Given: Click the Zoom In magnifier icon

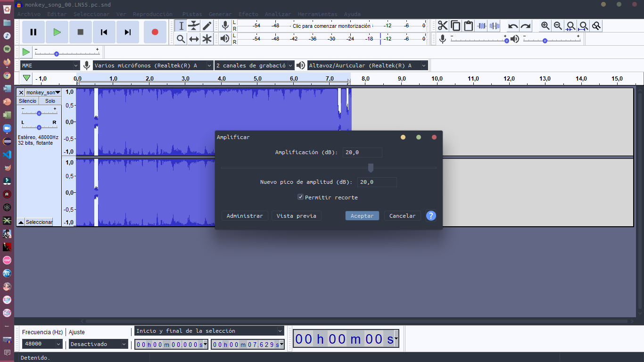Looking at the screenshot, I should point(545,25).
